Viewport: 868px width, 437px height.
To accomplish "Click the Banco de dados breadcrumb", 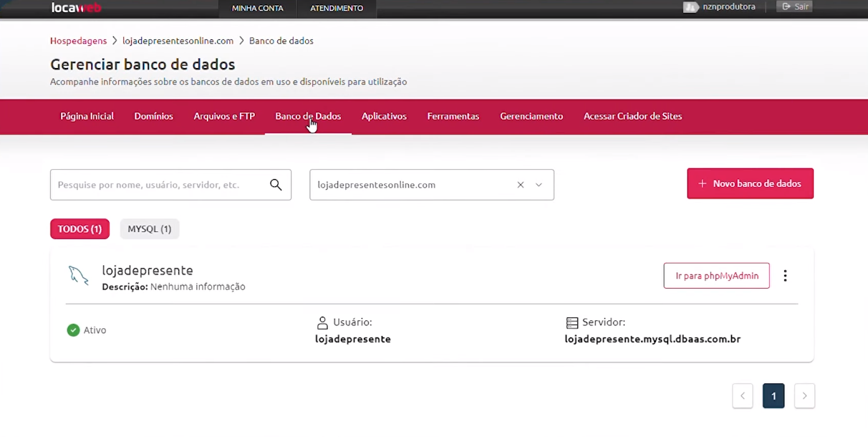I will coord(281,41).
